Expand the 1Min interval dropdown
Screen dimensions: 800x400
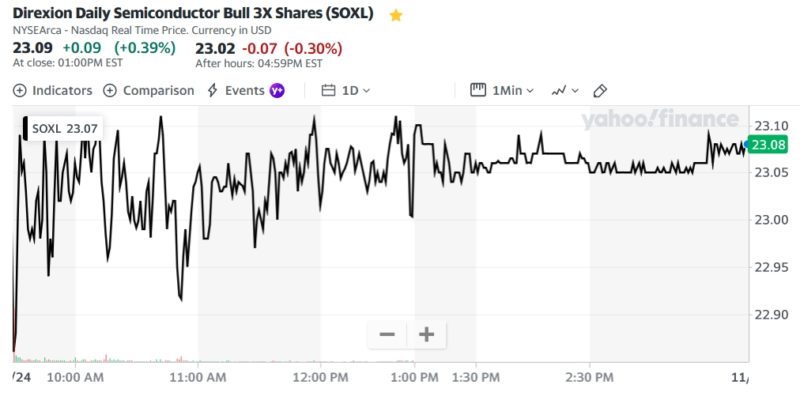click(513, 90)
